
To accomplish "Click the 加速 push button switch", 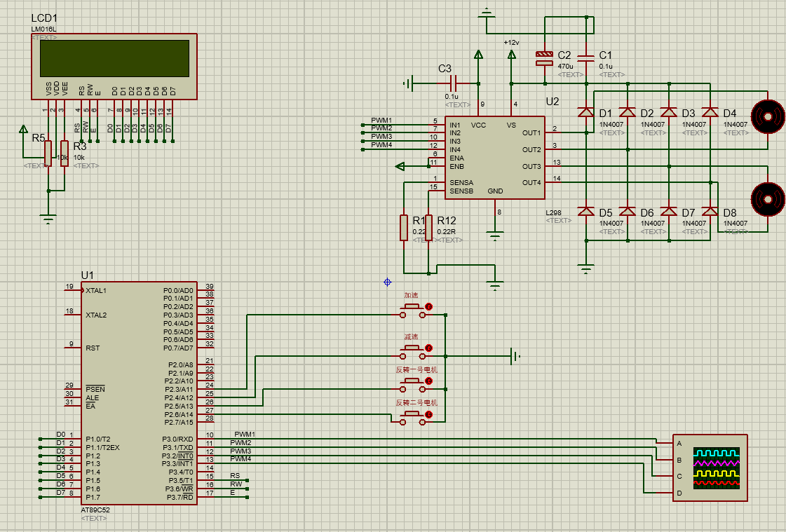I will click(x=412, y=311).
